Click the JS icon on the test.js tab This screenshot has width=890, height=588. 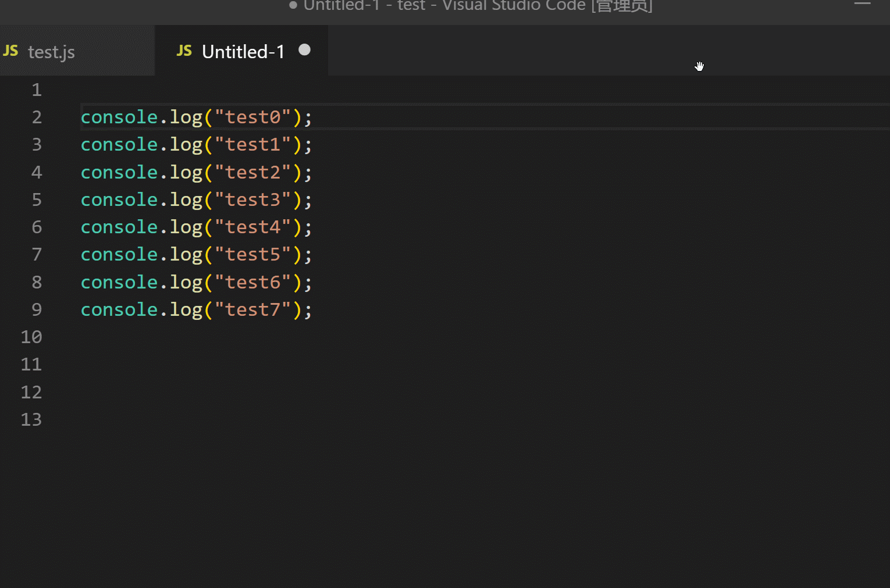(x=10, y=51)
